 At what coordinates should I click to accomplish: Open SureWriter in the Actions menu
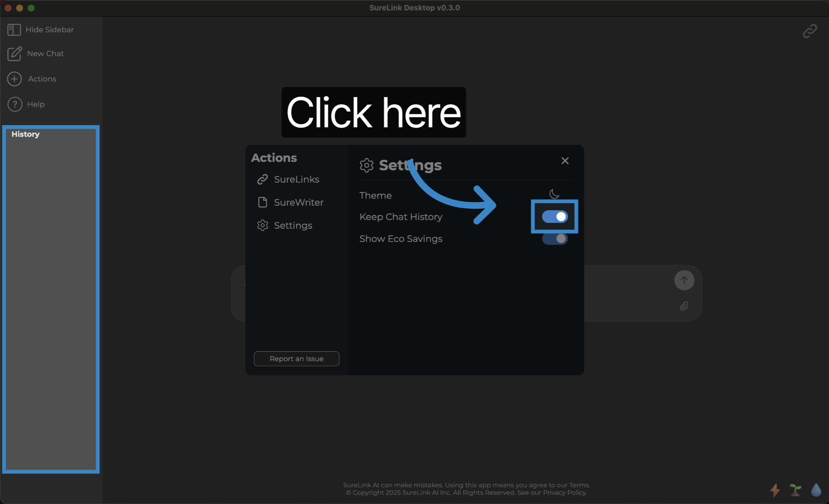(x=290, y=202)
